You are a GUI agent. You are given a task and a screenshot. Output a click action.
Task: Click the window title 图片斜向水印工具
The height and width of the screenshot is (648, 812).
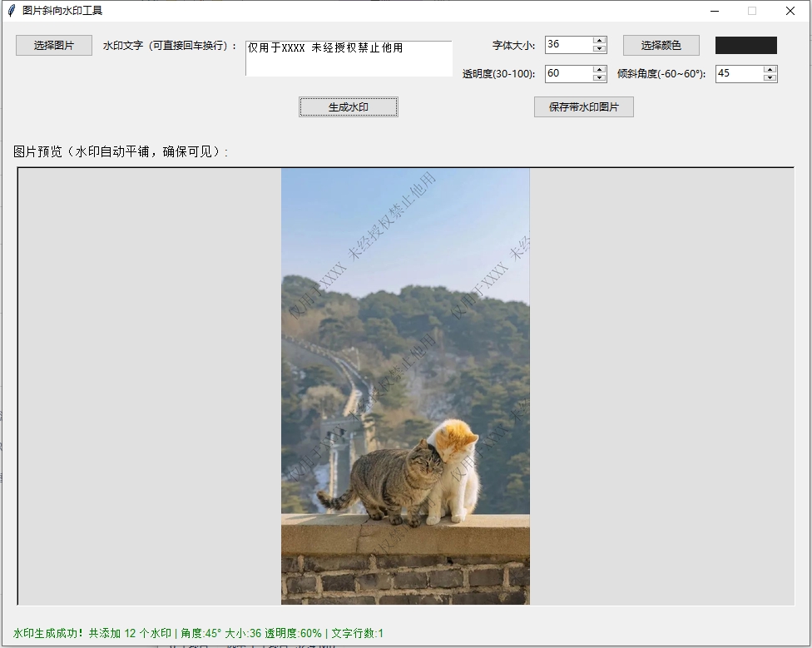(62, 11)
